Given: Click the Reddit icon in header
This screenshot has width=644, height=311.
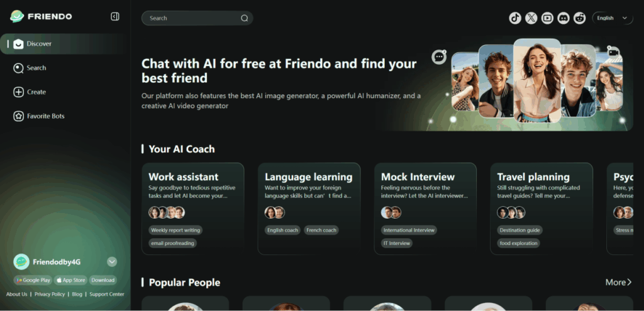Looking at the screenshot, I should tap(580, 18).
